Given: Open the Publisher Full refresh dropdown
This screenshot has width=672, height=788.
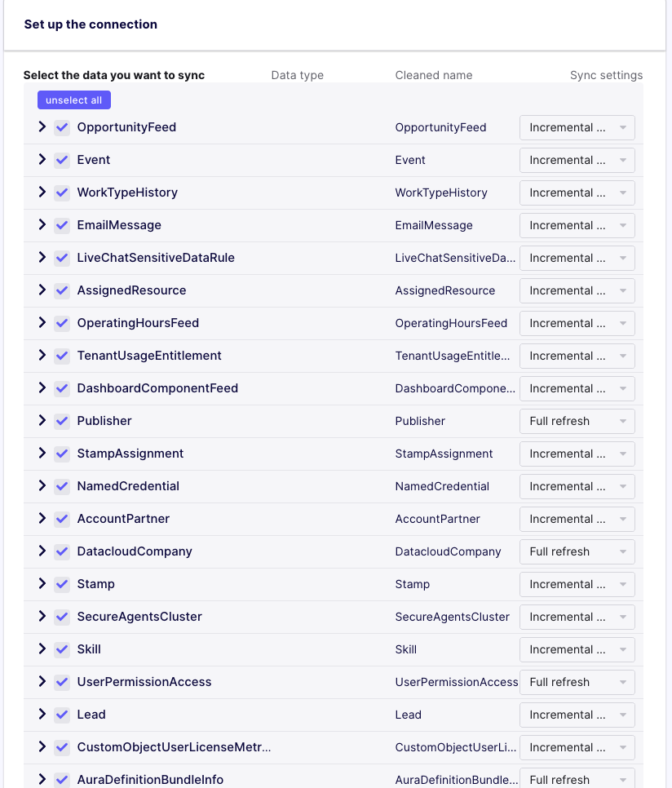Looking at the screenshot, I should (577, 421).
